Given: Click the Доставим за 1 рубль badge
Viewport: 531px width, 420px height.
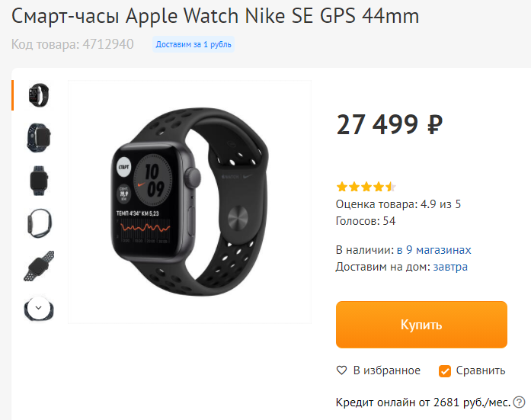Looking at the screenshot, I should click(194, 44).
